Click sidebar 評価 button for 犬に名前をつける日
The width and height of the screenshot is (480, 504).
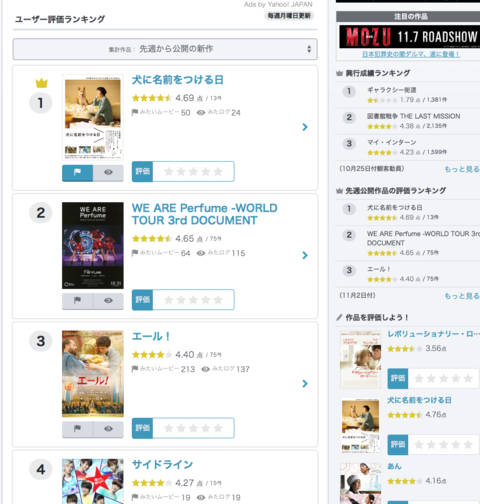coord(398,445)
